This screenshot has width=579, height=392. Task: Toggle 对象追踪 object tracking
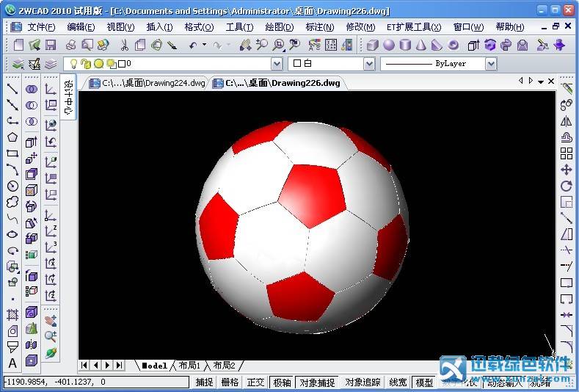pyautogui.click(x=363, y=382)
